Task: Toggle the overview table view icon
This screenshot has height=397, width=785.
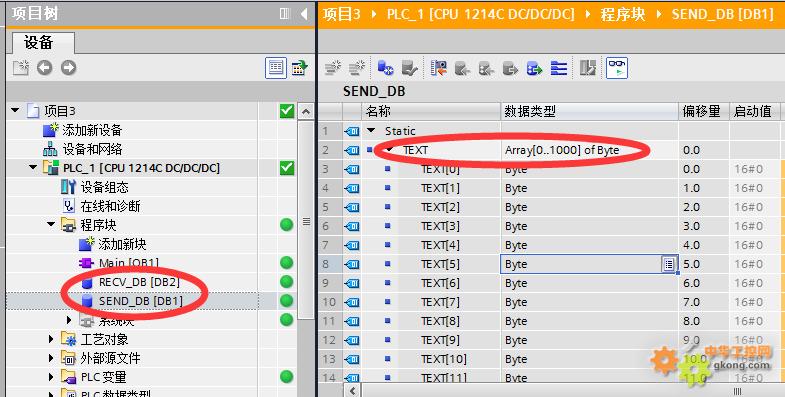Action: click(x=276, y=68)
